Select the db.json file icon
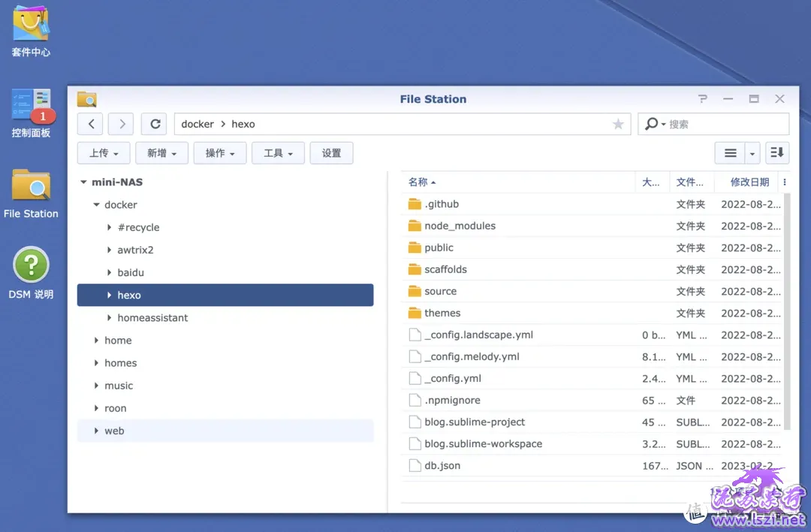This screenshot has width=811, height=532. (415, 466)
